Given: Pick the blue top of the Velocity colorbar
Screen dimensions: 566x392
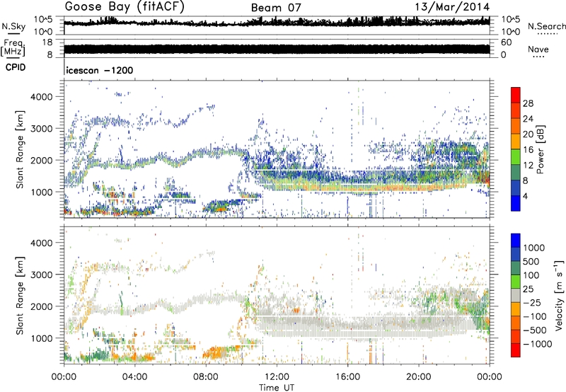Looking at the screenshot, I should click(516, 241).
